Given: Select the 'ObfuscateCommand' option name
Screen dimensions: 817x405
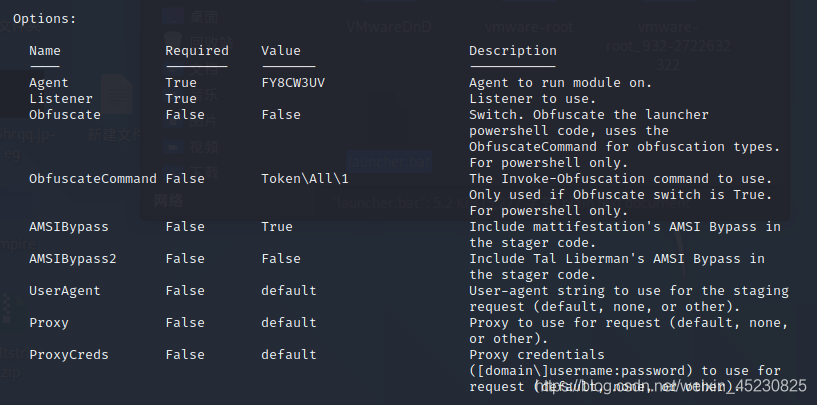Looking at the screenshot, I should (x=93, y=179).
